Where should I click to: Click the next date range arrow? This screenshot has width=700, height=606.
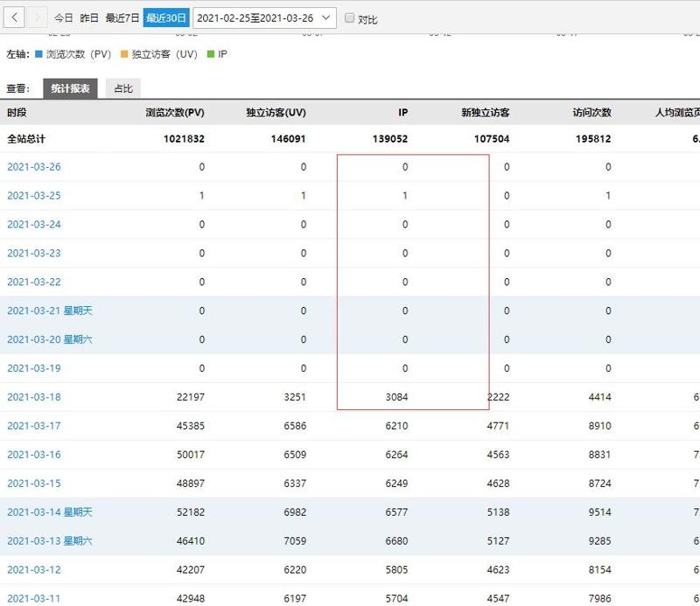tap(38, 17)
